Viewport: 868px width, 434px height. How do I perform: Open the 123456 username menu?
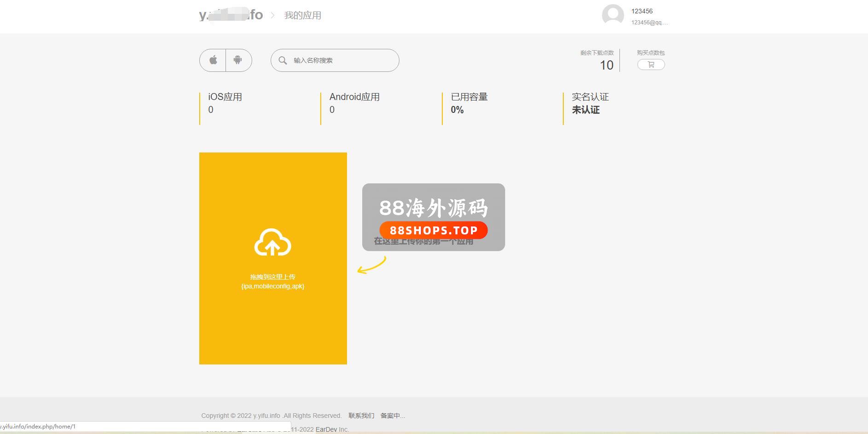642,11
